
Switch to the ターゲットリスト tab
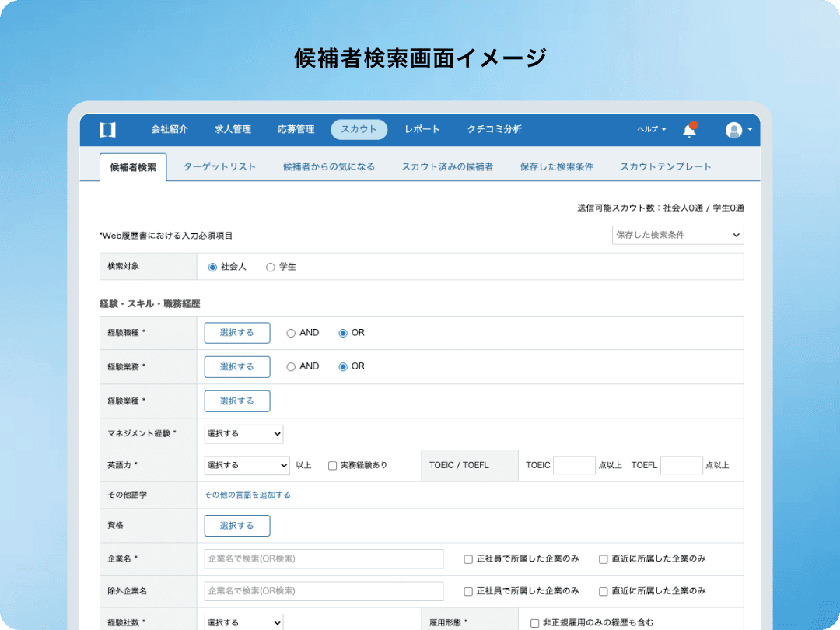pyautogui.click(x=219, y=166)
